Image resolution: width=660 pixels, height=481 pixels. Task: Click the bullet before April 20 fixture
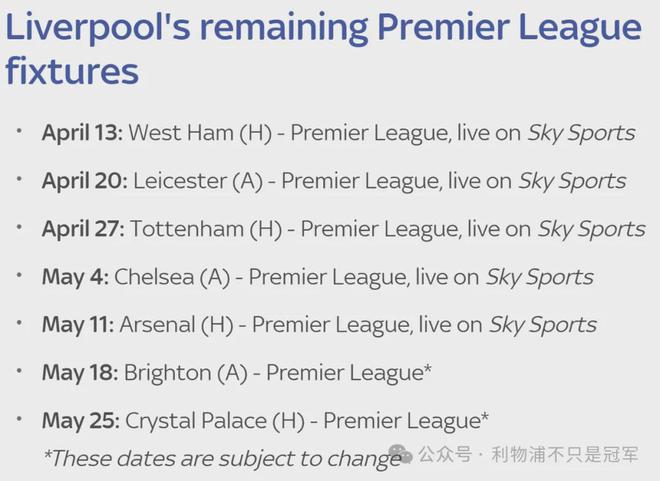[19, 179]
